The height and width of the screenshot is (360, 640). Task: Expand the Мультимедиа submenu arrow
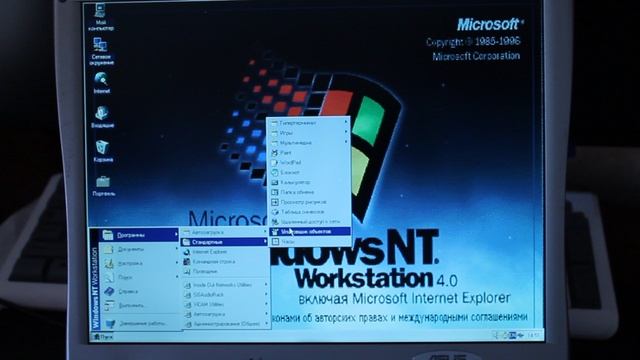point(346,142)
